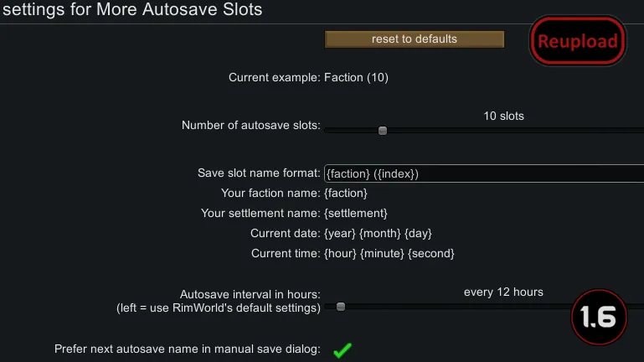Click the Number of autosave slots label

[x=250, y=126]
